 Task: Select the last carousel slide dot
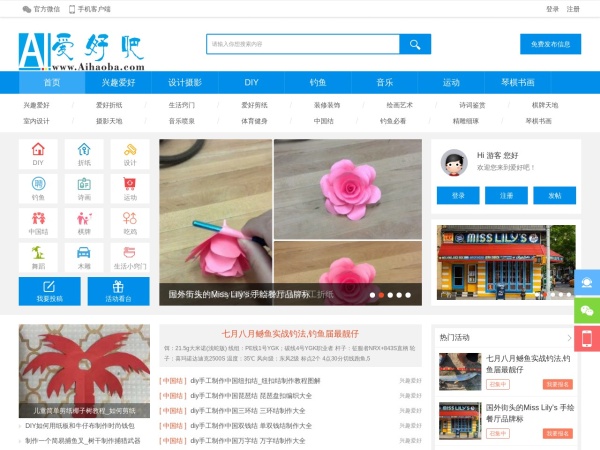coord(408,295)
